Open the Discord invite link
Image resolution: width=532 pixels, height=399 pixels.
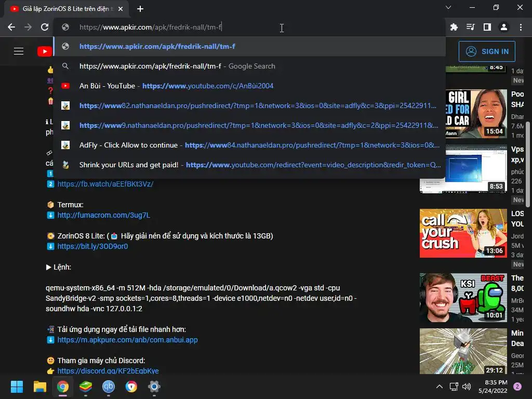coord(108,370)
